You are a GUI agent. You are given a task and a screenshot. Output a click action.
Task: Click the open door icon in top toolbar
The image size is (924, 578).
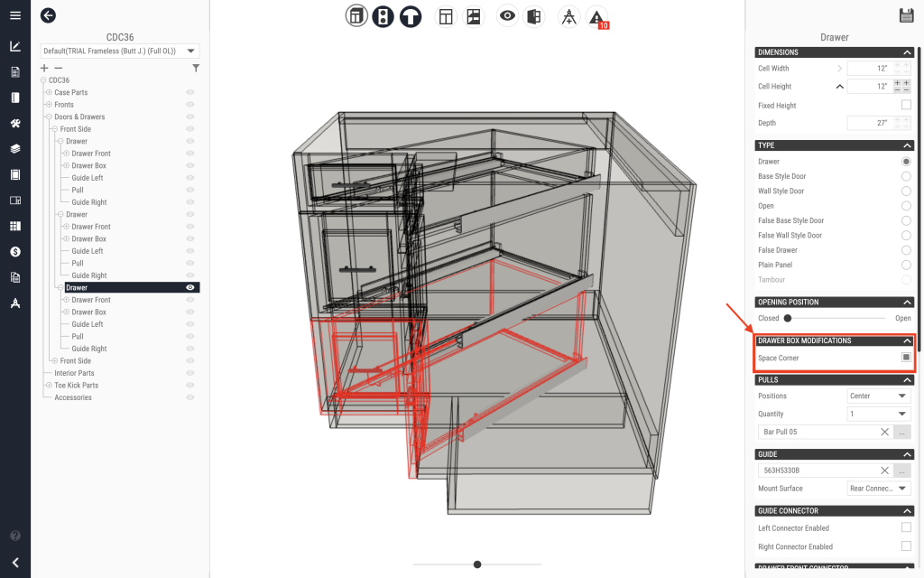coord(533,16)
